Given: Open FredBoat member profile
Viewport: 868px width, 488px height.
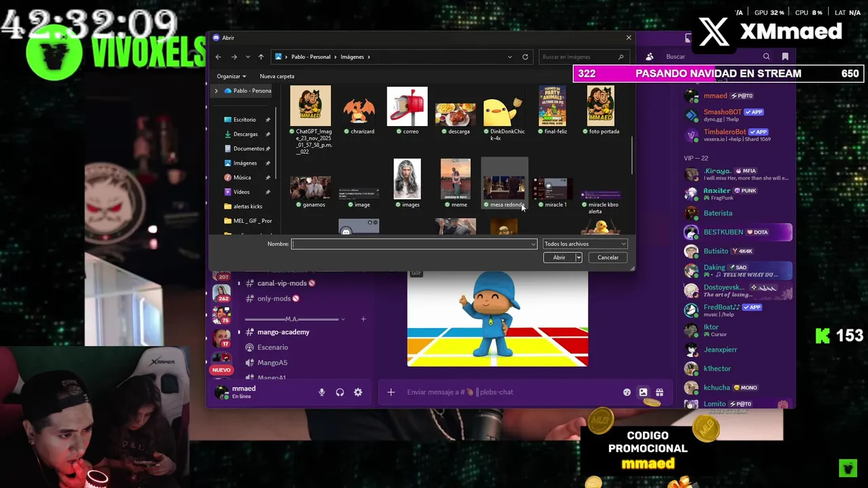Looking at the screenshot, I should click(x=738, y=310).
